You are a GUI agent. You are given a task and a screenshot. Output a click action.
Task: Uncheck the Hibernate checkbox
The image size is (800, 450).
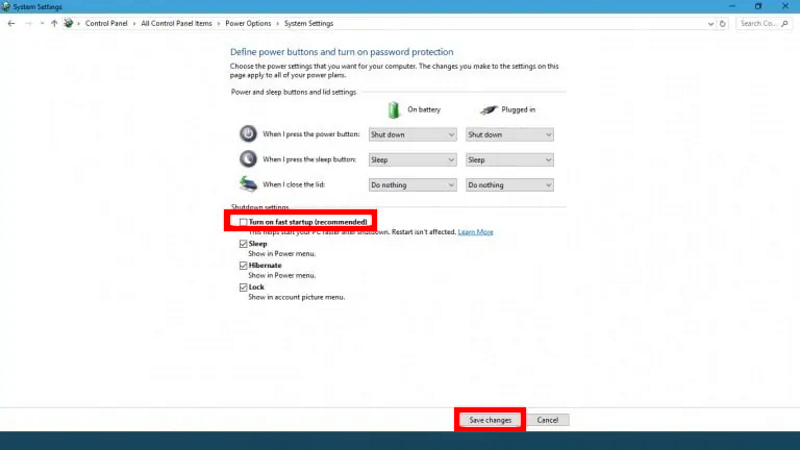(x=243, y=265)
